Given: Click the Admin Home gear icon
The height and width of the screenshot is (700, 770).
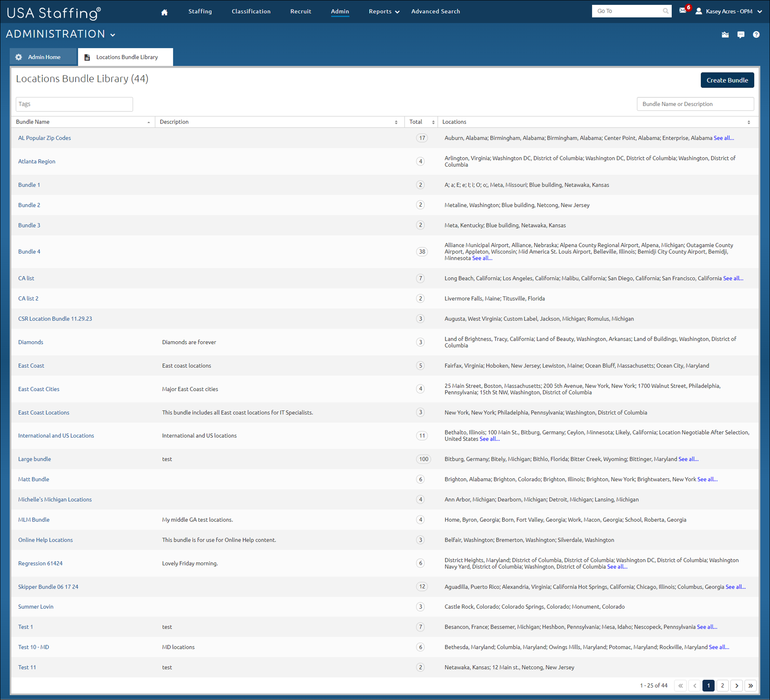Looking at the screenshot, I should (x=18, y=57).
